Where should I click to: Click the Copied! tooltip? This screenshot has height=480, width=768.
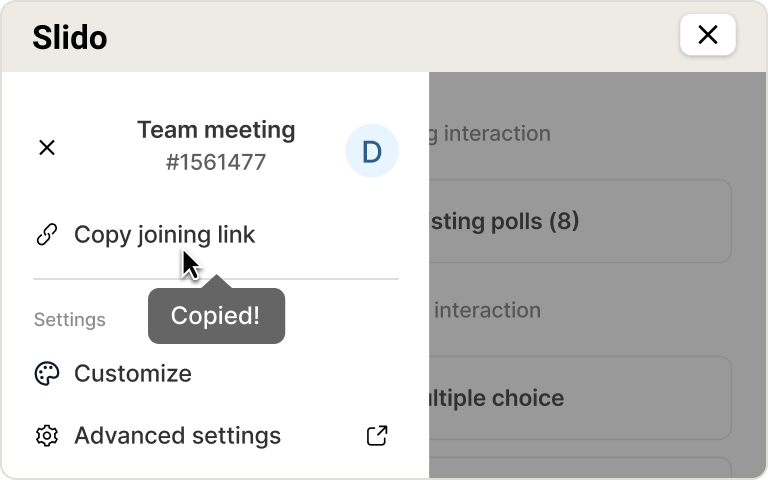(215, 316)
